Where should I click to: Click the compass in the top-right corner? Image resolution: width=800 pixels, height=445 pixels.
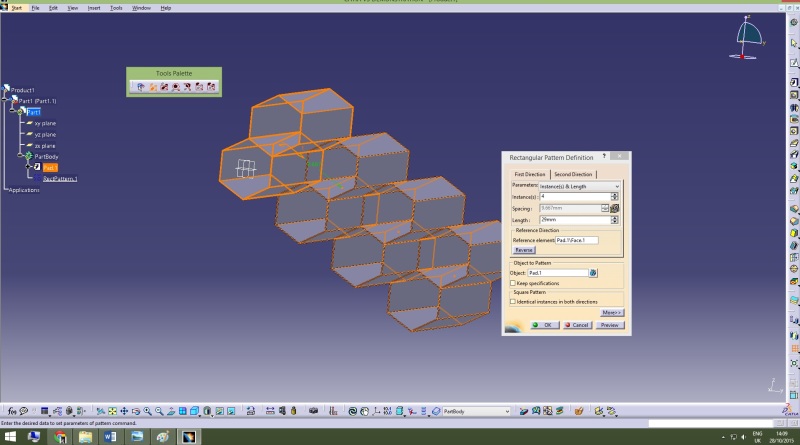(747, 37)
